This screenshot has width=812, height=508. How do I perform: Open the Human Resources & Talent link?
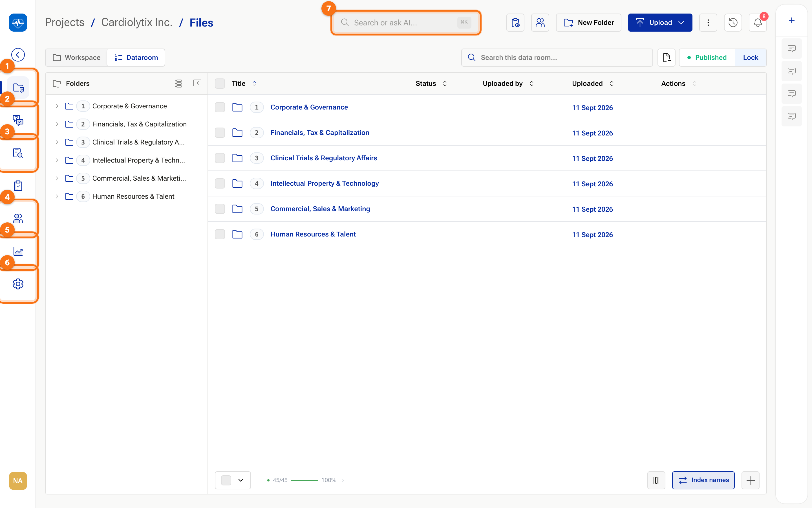pos(313,234)
